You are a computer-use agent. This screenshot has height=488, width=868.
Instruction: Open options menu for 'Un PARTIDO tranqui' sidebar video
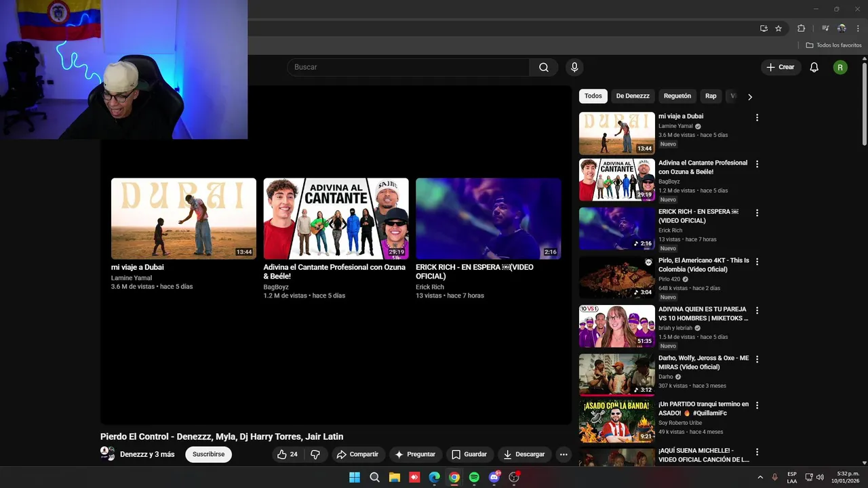757,405
